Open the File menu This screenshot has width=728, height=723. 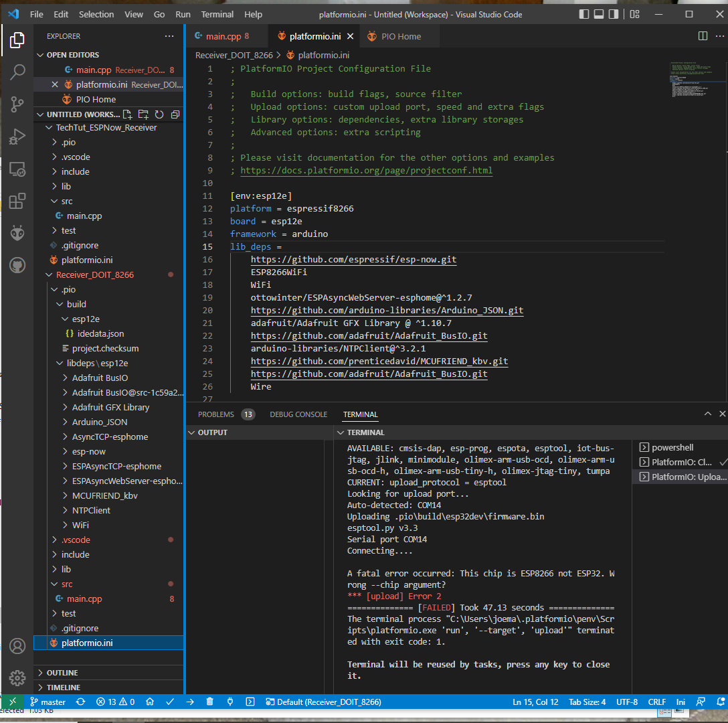pos(36,15)
